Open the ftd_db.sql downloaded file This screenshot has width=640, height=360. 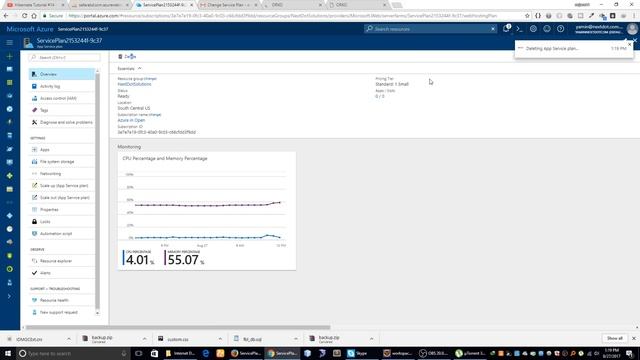252,339
